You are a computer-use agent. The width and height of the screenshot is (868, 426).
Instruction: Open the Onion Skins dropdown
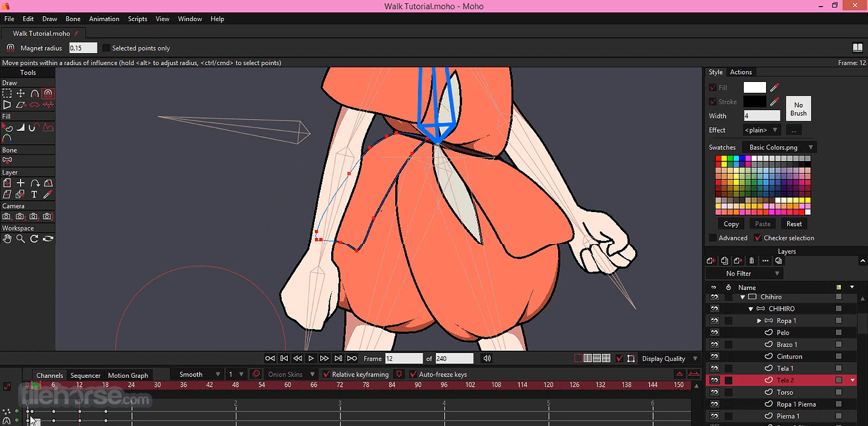(291, 374)
